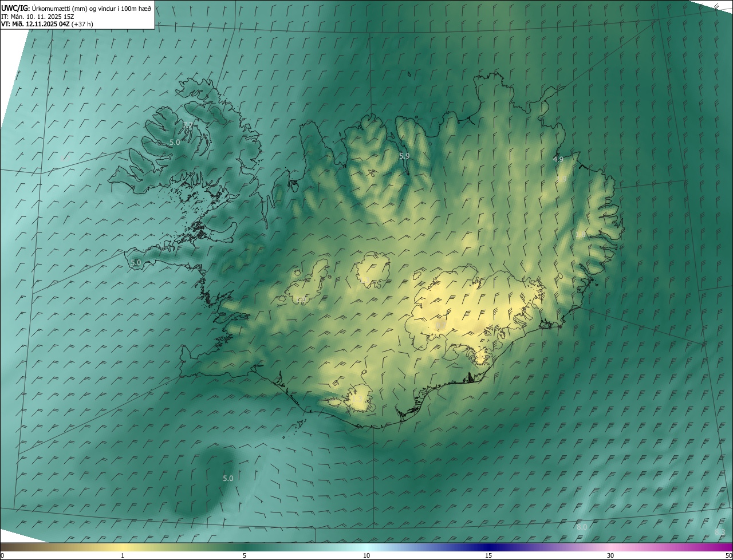Click the '8.3' value label on the map

pyautogui.click(x=720, y=532)
